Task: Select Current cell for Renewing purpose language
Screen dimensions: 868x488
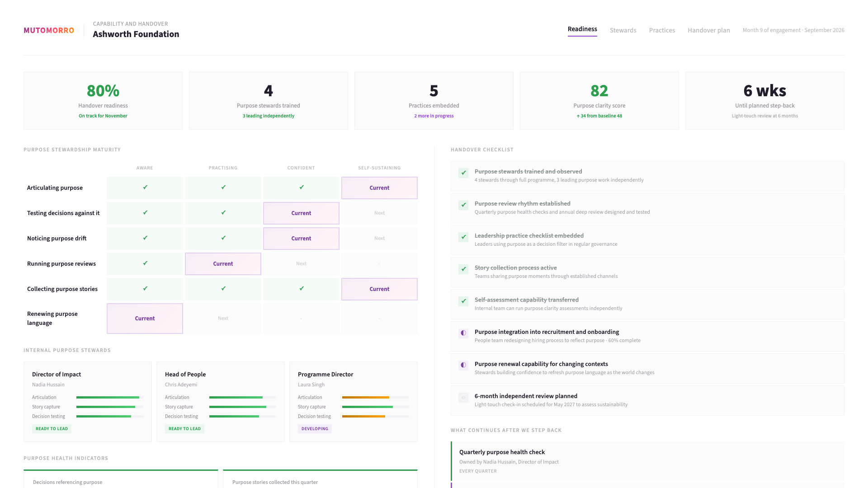Action: coord(145,319)
